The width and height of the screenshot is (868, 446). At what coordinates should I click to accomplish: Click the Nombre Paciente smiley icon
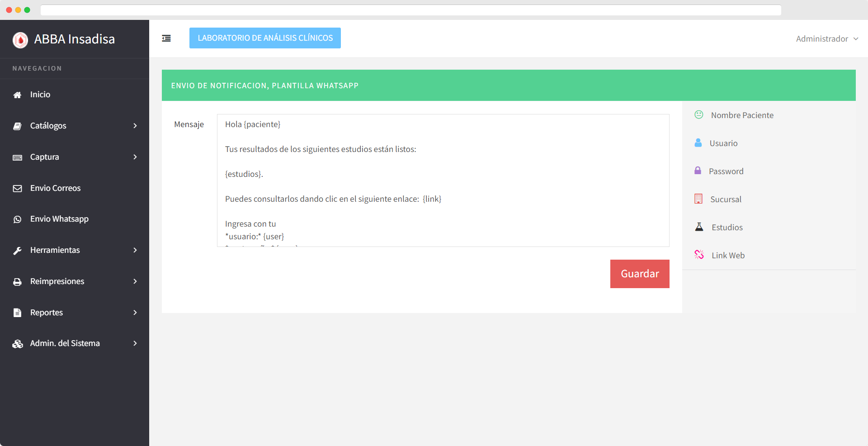click(699, 114)
